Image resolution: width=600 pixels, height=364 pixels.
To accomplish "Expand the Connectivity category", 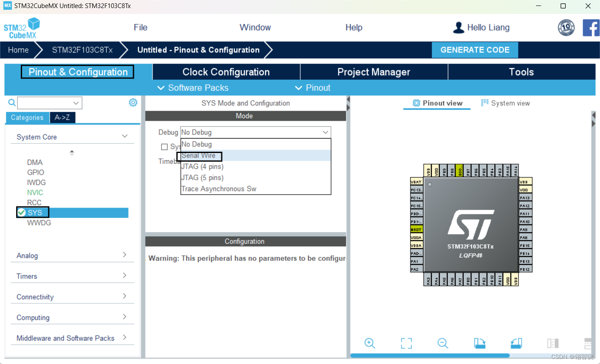I will tap(125, 296).
